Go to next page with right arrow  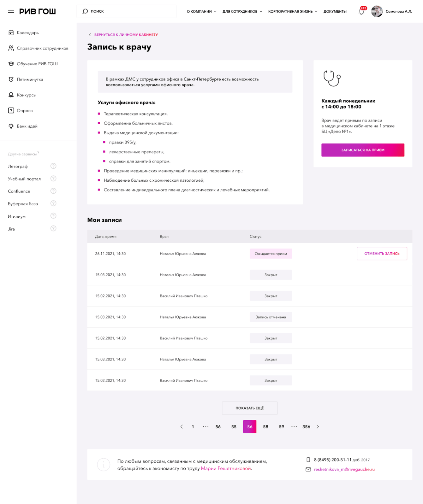[318, 427]
